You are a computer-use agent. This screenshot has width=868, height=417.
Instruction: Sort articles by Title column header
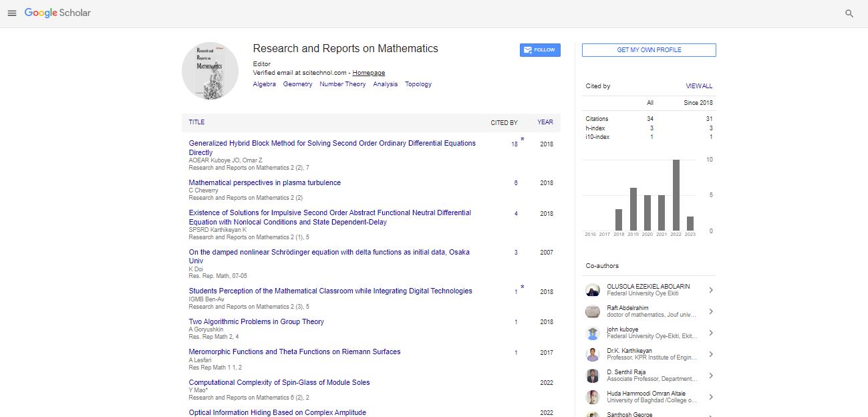pos(196,122)
